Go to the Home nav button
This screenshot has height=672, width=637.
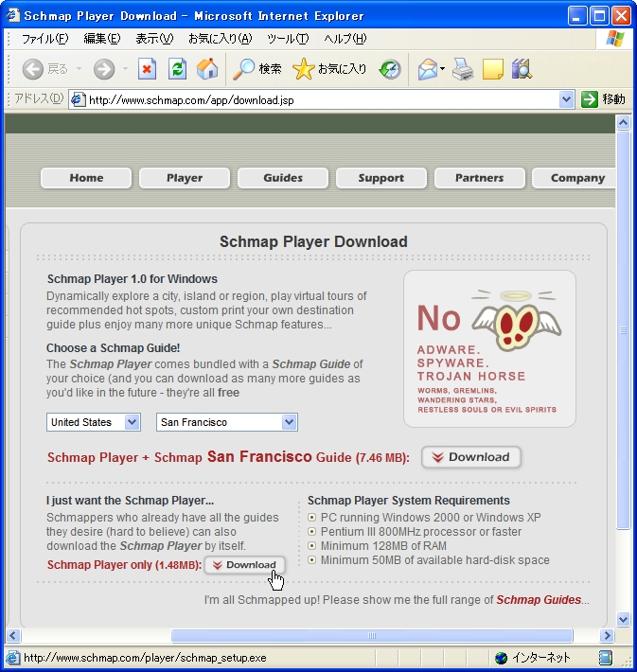86,178
